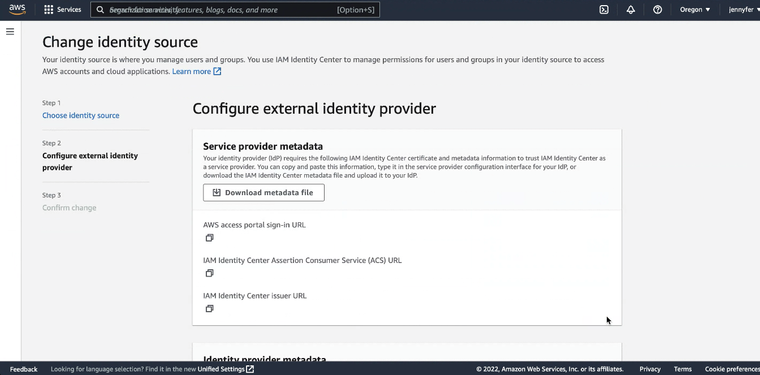
Task: Click the search magnifier icon
Action: (x=100, y=10)
